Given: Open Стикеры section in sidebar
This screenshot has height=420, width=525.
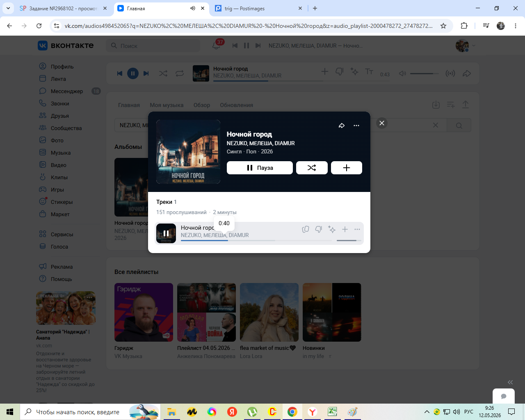Looking at the screenshot, I should (62, 202).
